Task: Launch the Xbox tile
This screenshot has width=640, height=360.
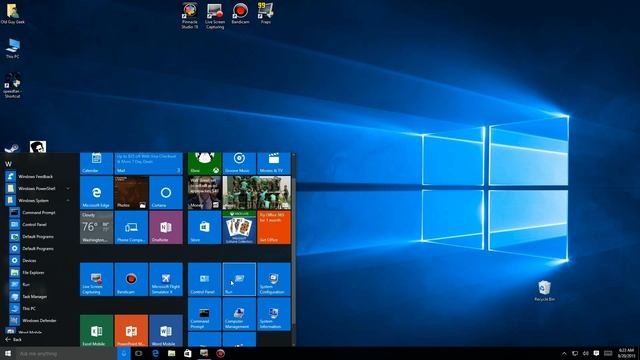Action: [204, 163]
